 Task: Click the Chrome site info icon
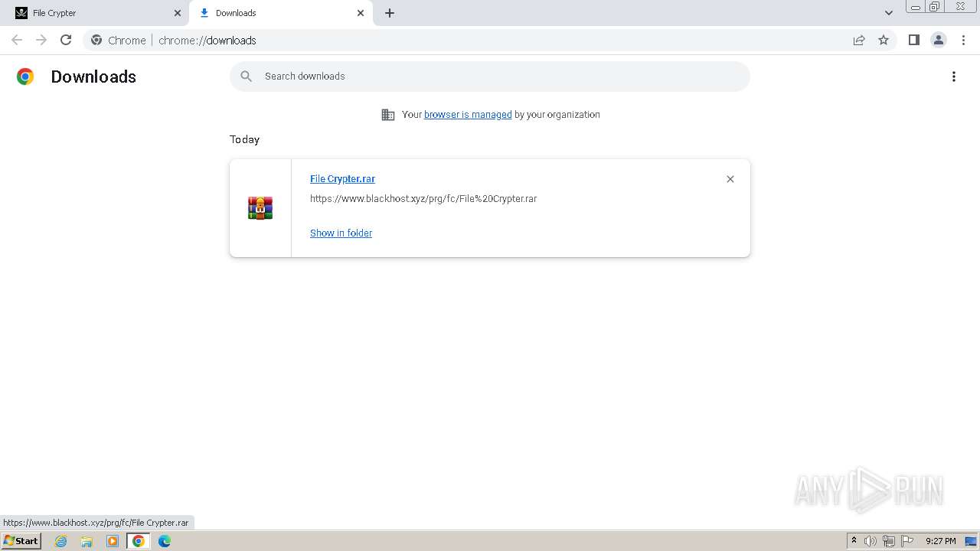click(96, 40)
